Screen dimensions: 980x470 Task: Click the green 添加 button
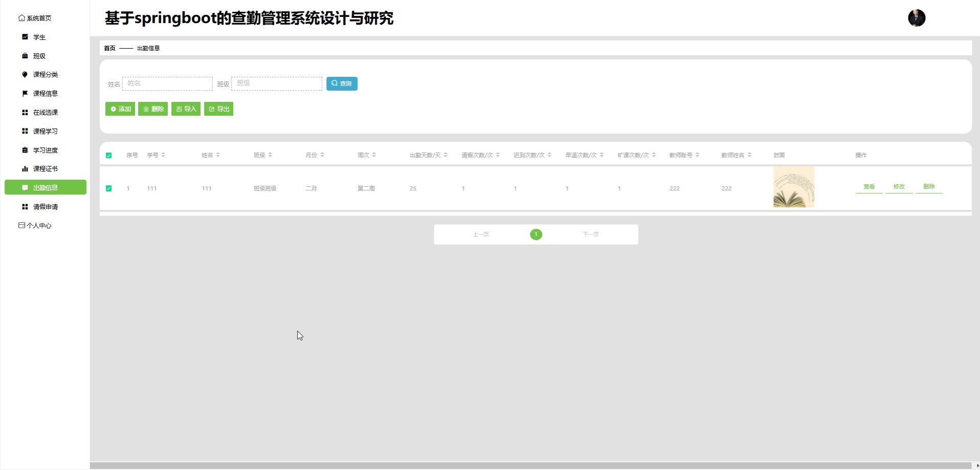120,109
